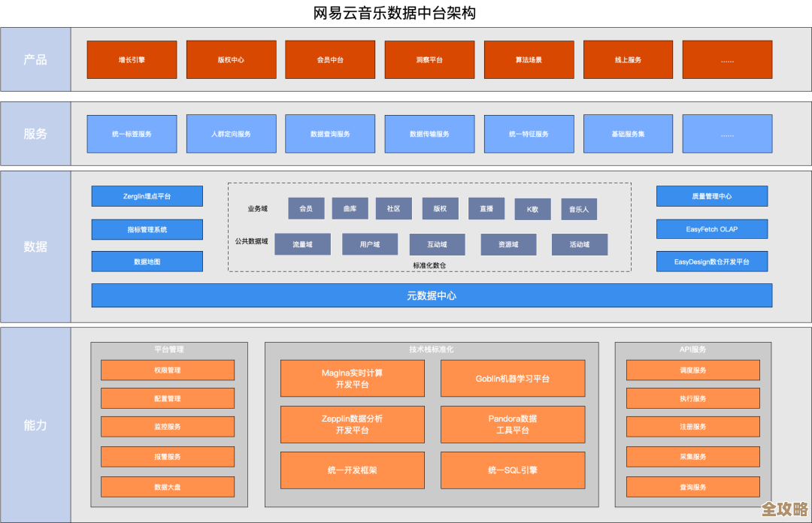812x523 pixels.
Task: Open EasyDesign数仓开发平台
Action: [712, 261]
